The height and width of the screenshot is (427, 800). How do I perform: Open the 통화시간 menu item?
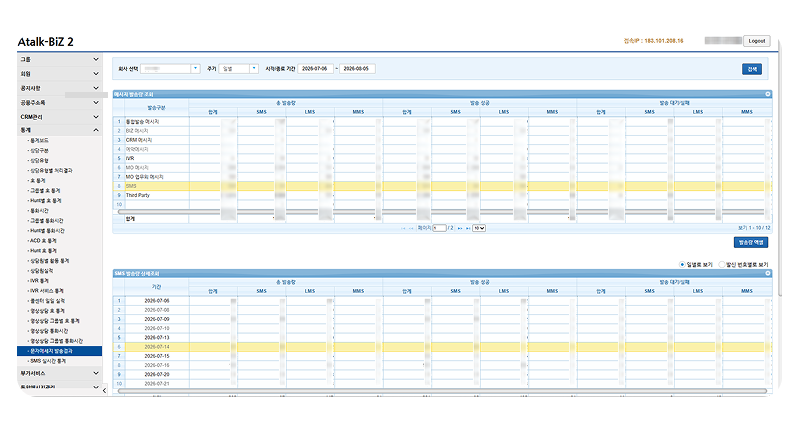(39, 210)
